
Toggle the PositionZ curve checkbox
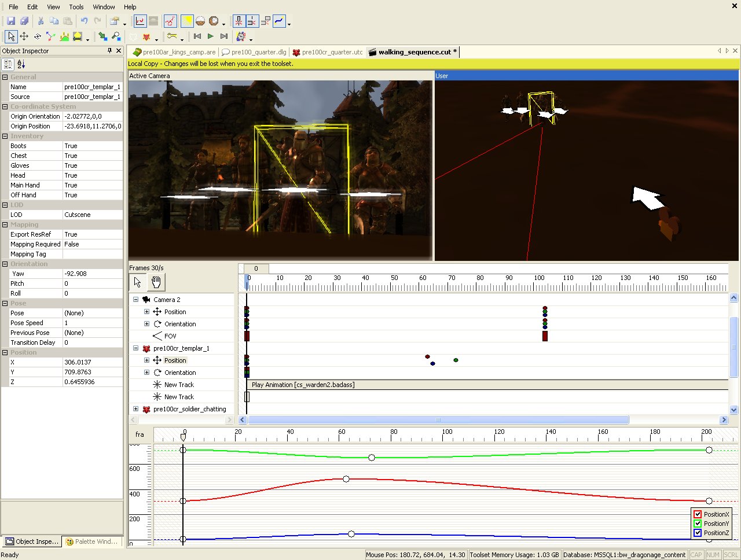(698, 533)
